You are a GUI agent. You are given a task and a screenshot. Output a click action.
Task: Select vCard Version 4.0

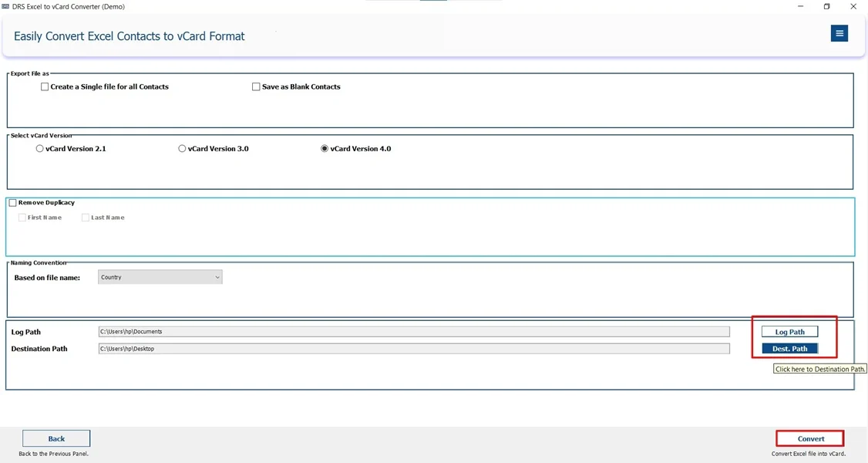(x=325, y=148)
